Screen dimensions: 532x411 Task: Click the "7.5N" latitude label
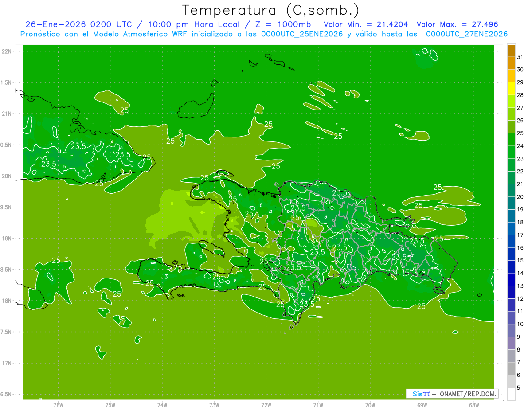(x=6, y=332)
